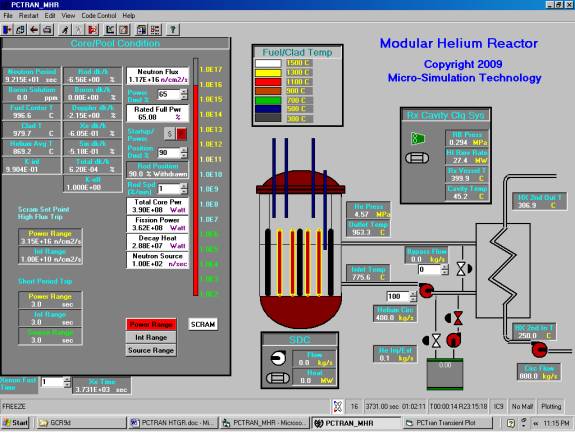Open the Code Control menu
The image size is (575, 433).
[99, 16]
